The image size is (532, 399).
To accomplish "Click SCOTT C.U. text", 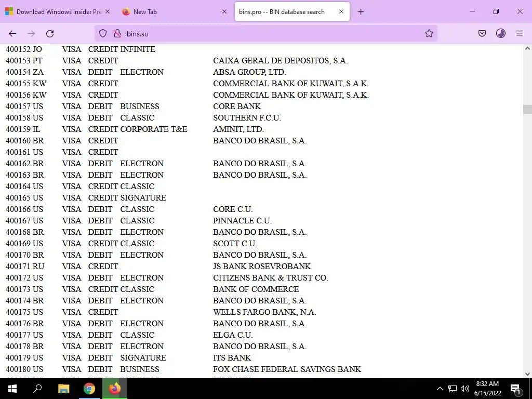I will click(235, 244).
